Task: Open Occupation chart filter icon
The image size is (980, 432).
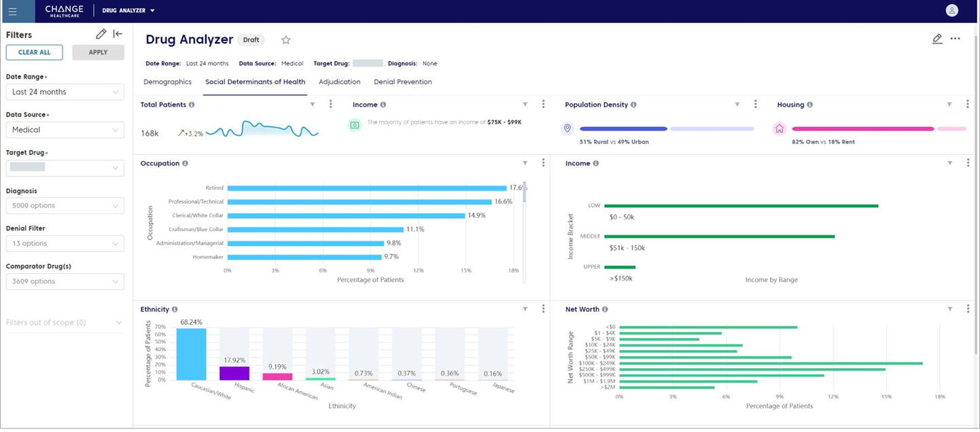Action: coord(525,163)
